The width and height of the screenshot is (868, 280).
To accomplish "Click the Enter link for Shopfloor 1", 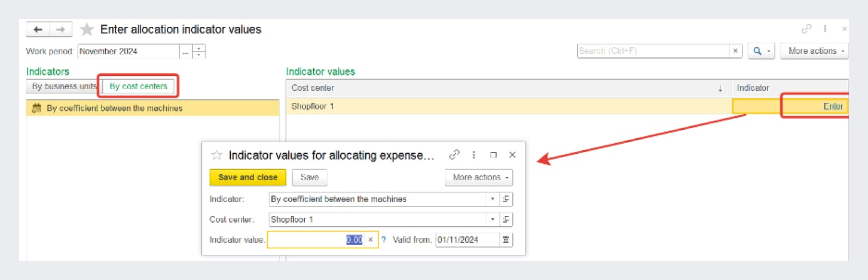I will pyautogui.click(x=833, y=106).
